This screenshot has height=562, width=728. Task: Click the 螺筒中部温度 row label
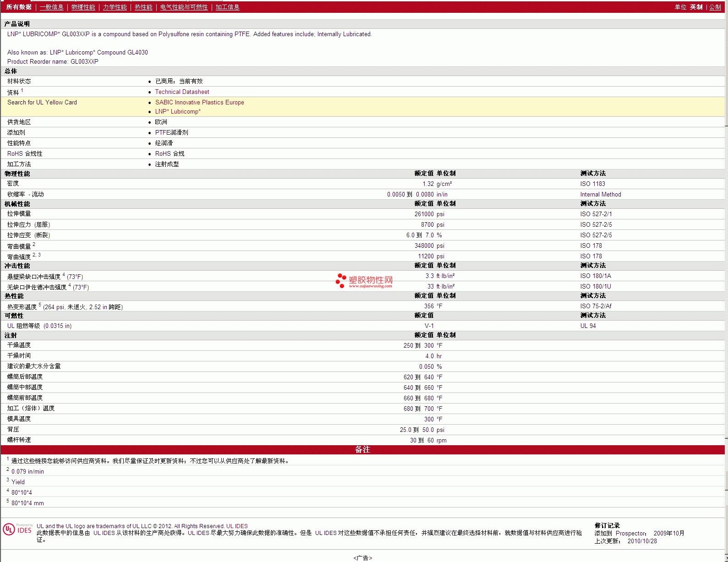click(x=25, y=387)
